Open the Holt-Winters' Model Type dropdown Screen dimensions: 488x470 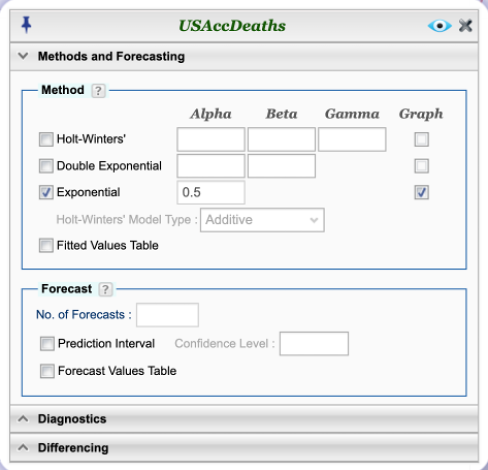[262, 220]
